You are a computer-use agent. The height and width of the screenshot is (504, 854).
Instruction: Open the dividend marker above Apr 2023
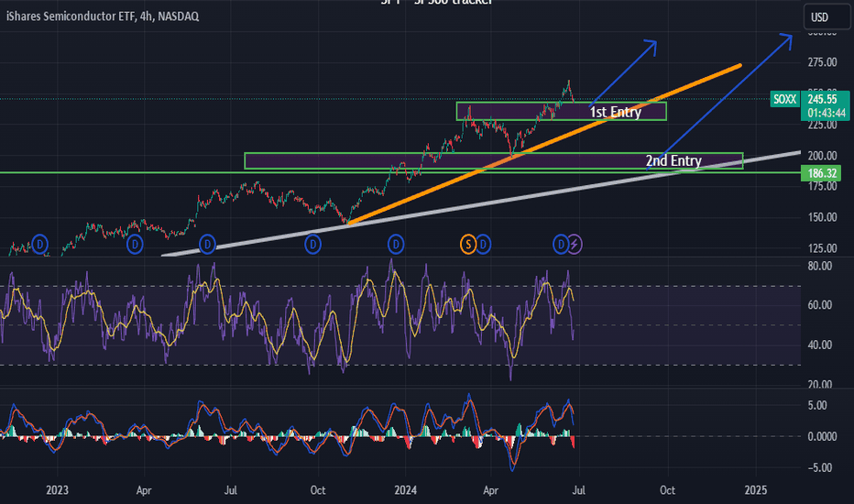(135, 244)
